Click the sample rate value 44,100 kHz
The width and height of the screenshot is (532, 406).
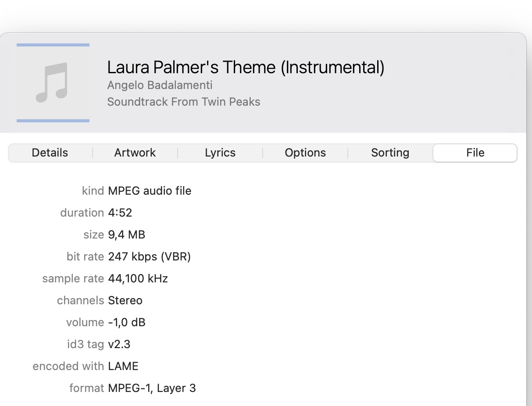coord(138,278)
